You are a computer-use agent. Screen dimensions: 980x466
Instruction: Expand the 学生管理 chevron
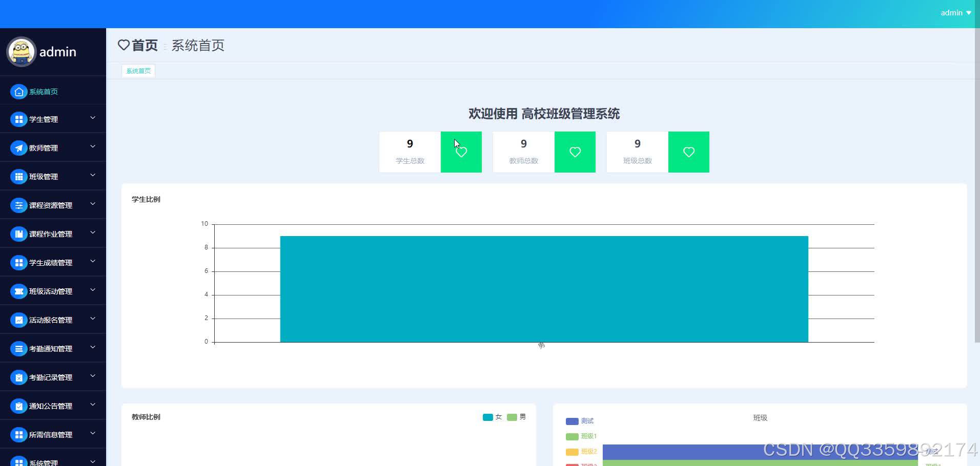[93, 118]
